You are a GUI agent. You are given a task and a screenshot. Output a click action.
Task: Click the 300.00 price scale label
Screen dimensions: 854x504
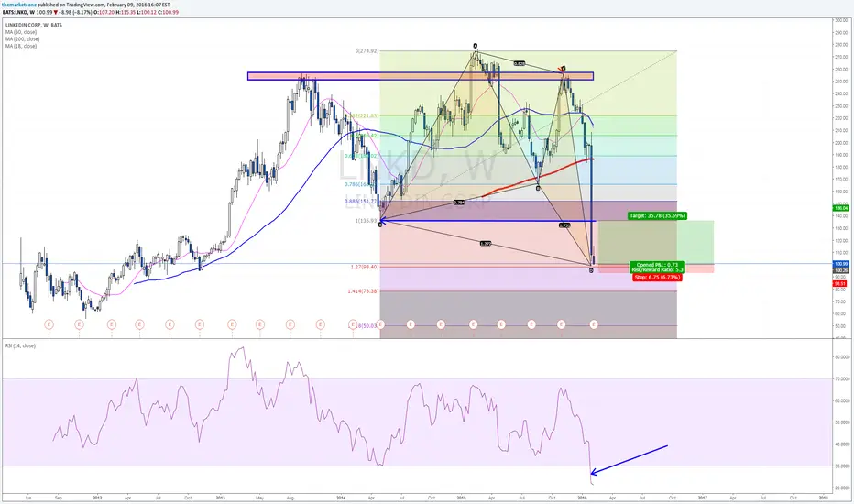coord(840,20)
